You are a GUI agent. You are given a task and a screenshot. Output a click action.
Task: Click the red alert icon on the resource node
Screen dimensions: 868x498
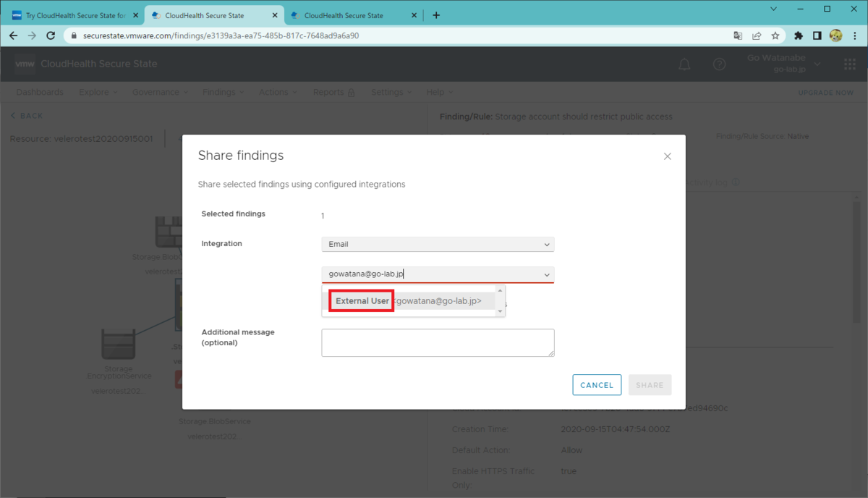pyautogui.click(x=179, y=379)
